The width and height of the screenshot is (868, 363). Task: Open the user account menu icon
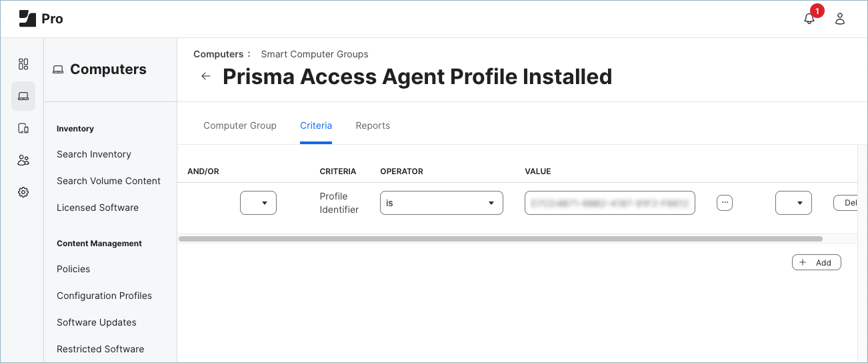pyautogui.click(x=840, y=19)
